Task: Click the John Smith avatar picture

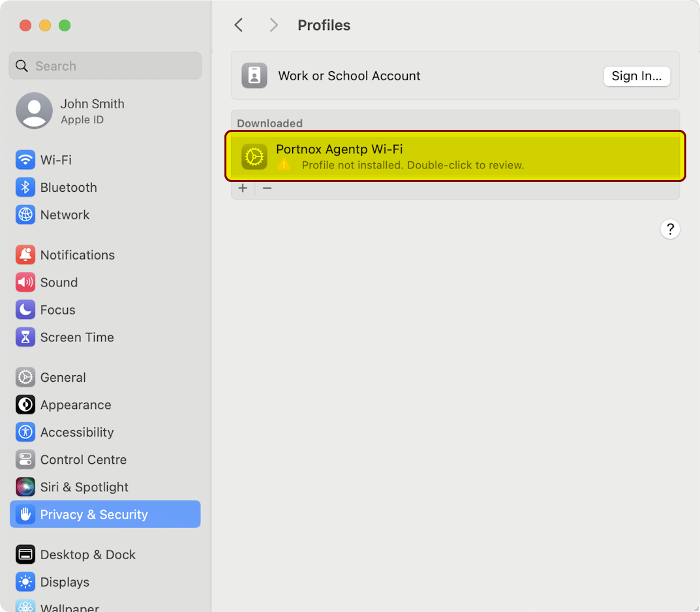Action: (x=35, y=111)
